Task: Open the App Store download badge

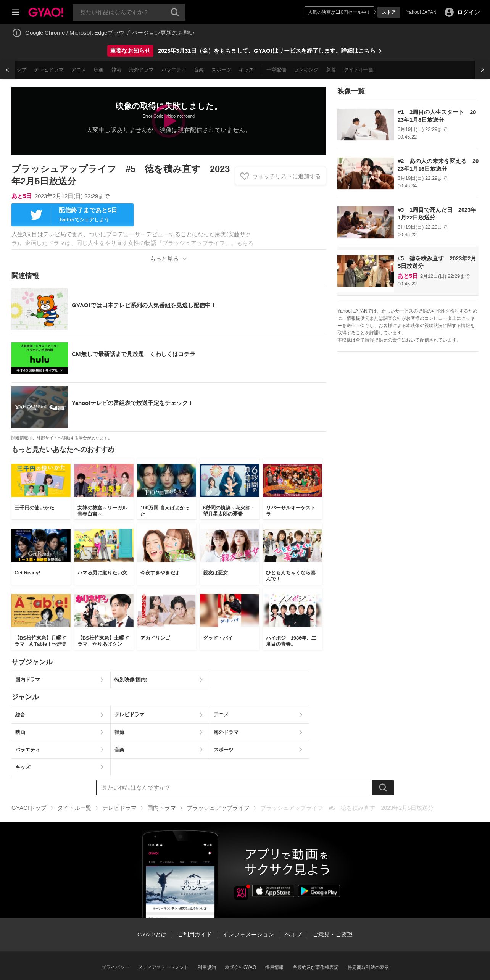Action: tap(273, 891)
